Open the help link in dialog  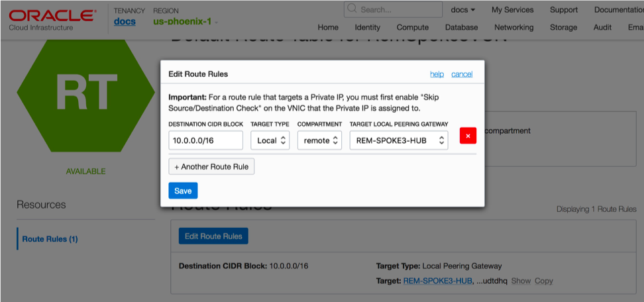point(437,74)
